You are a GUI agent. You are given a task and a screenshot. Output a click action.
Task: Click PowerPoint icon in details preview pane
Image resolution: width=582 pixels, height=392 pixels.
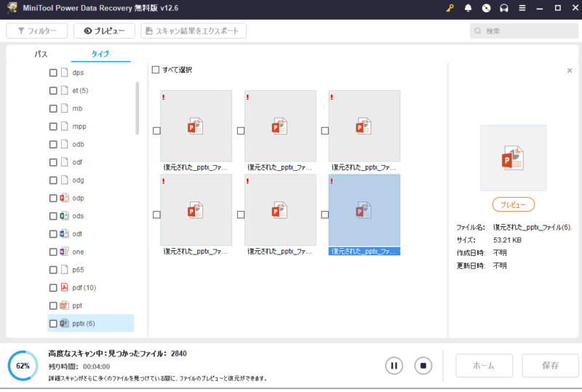pyautogui.click(x=513, y=158)
